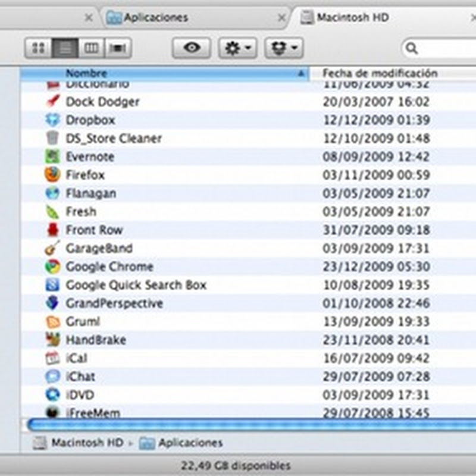Select the Dropbox name in list
The image size is (476, 476).
[90, 120]
